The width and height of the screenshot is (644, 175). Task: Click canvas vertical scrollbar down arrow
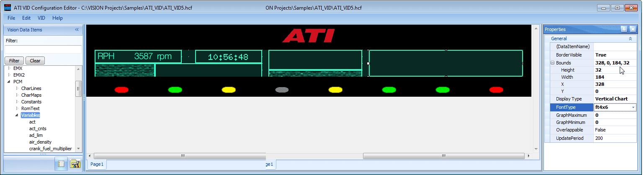[535, 149]
